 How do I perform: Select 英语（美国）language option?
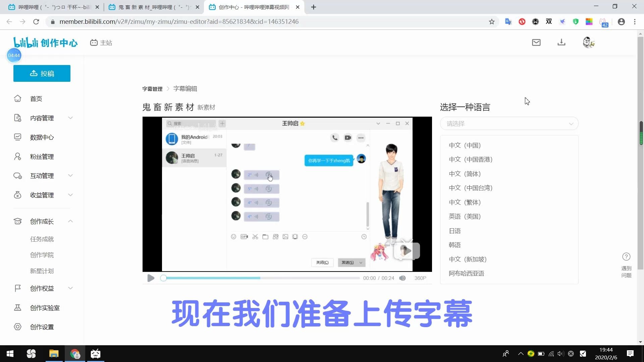(x=465, y=217)
